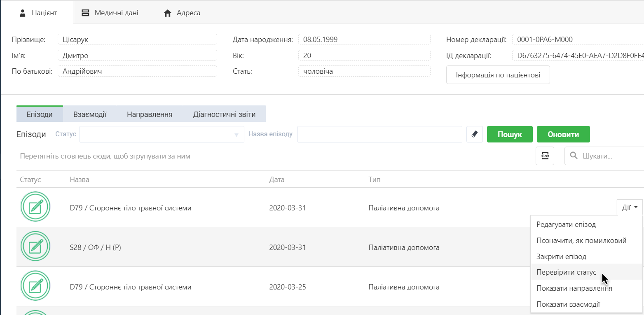The image size is (644, 315).
Task: Open the Діагностичні звіти tab
Action: tap(224, 114)
